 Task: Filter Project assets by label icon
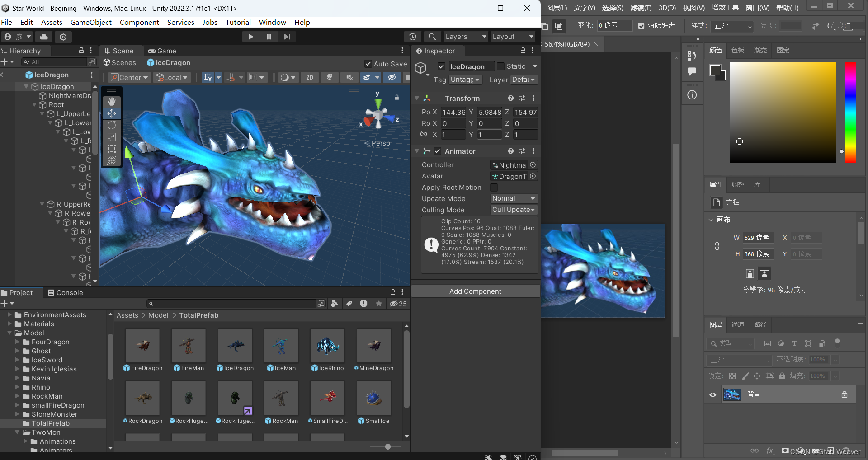click(x=349, y=304)
